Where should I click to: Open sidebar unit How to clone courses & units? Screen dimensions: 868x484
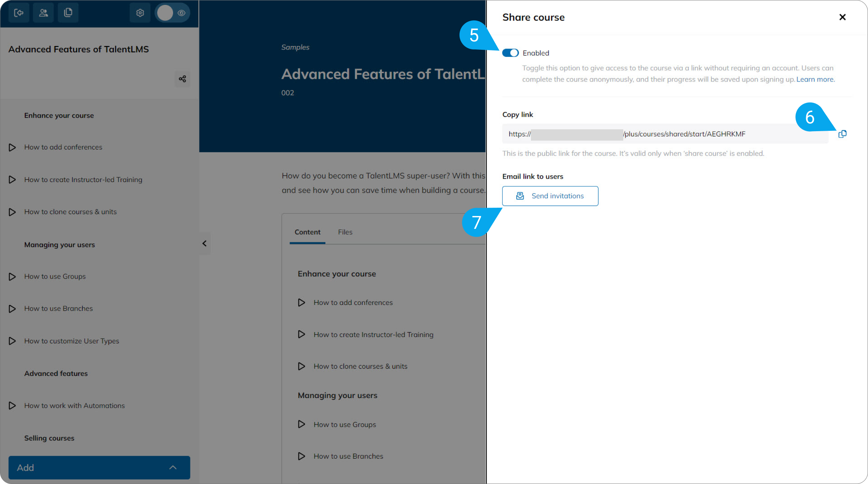[x=70, y=212]
